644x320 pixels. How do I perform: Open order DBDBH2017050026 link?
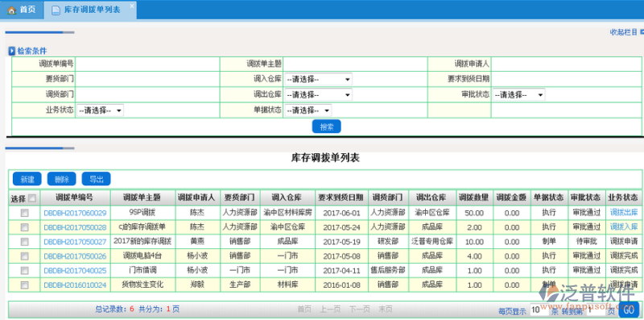(x=75, y=256)
